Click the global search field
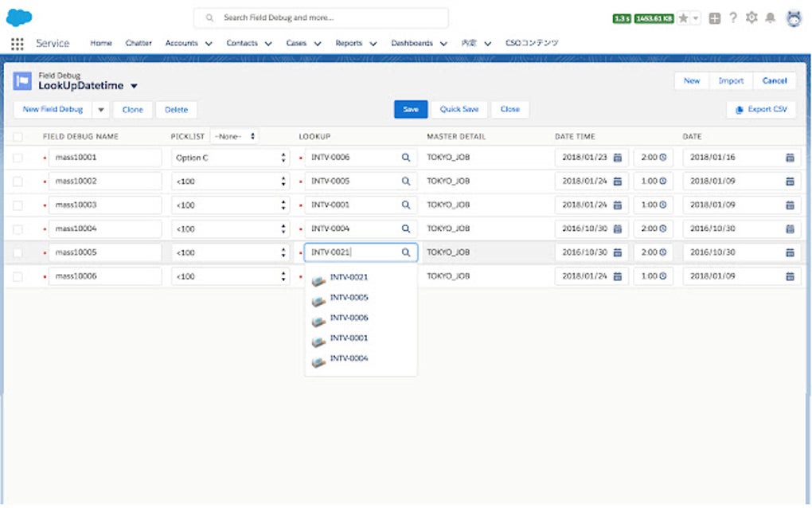Screen dimensions: 812x508 click(x=321, y=18)
